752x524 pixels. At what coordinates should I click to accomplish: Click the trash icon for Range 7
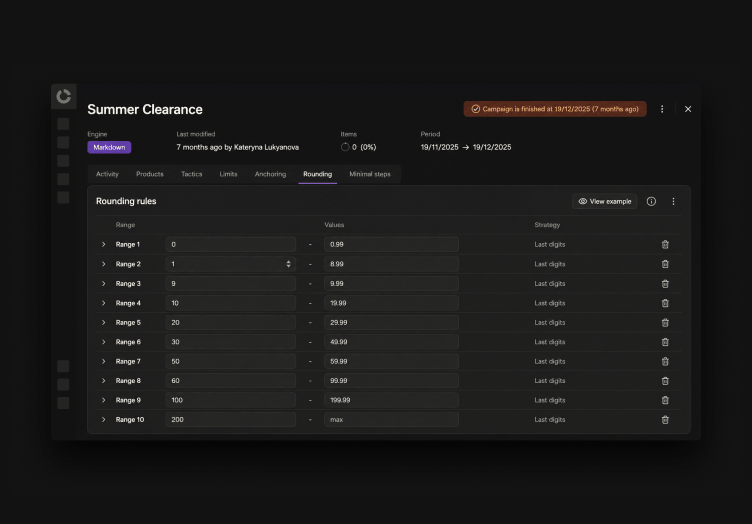pyautogui.click(x=665, y=361)
